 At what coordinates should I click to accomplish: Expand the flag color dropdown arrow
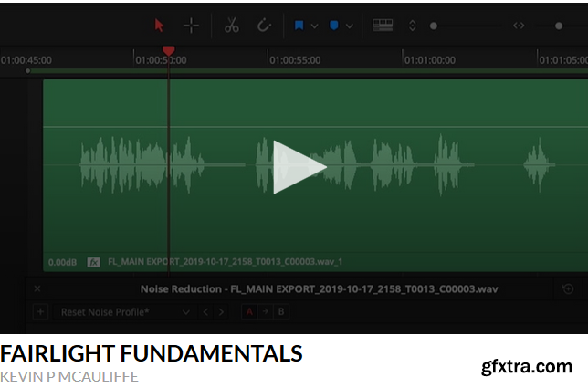coord(315,26)
